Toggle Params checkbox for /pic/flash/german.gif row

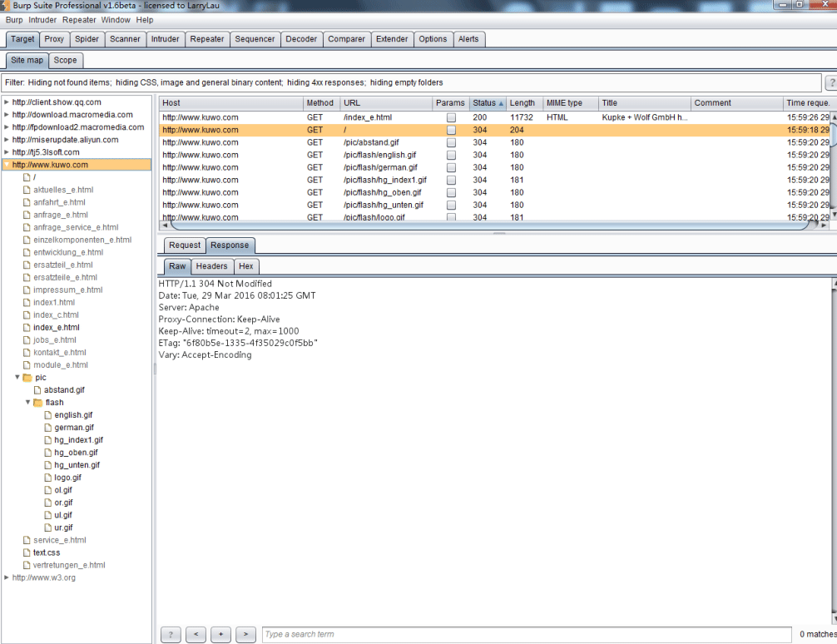pos(451,168)
